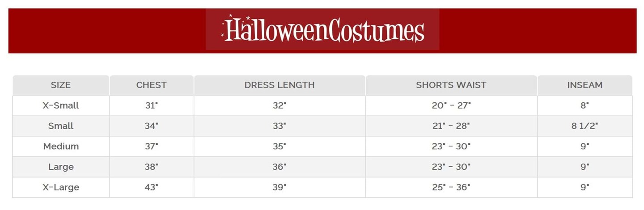Click the DRESS LENGTH column header
The width and height of the screenshot is (644, 210).
point(280,85)
